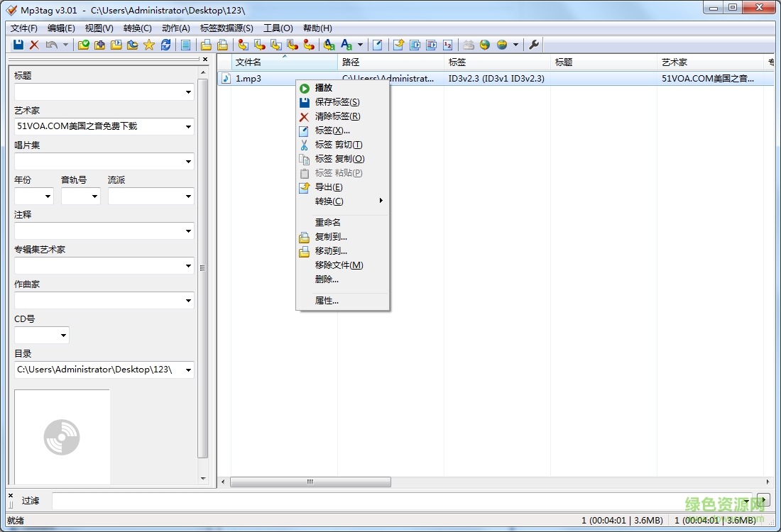Click the star favorites toolbar icon
Image resolution: width=781 pixels, height=532 pixels.
149,44
